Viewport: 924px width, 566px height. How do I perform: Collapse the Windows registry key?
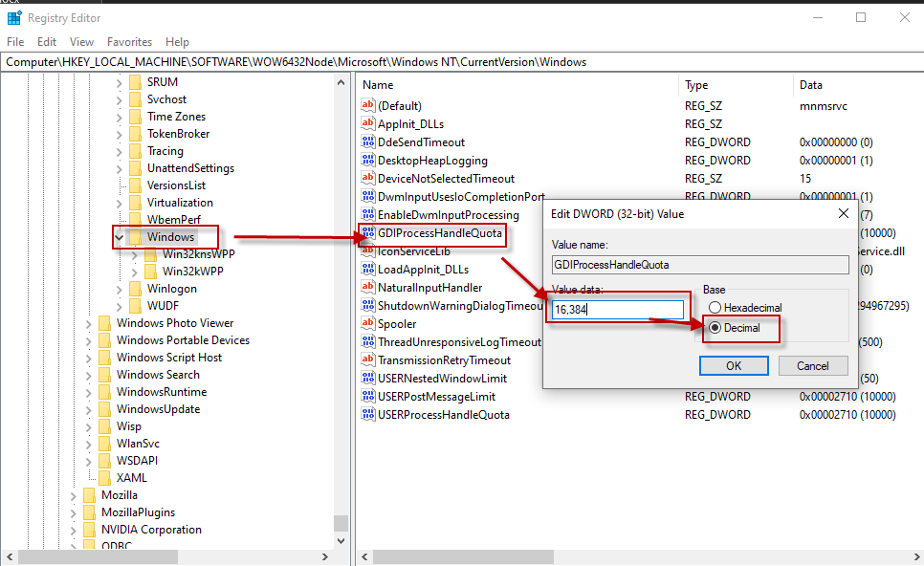[x=120, y=237]
